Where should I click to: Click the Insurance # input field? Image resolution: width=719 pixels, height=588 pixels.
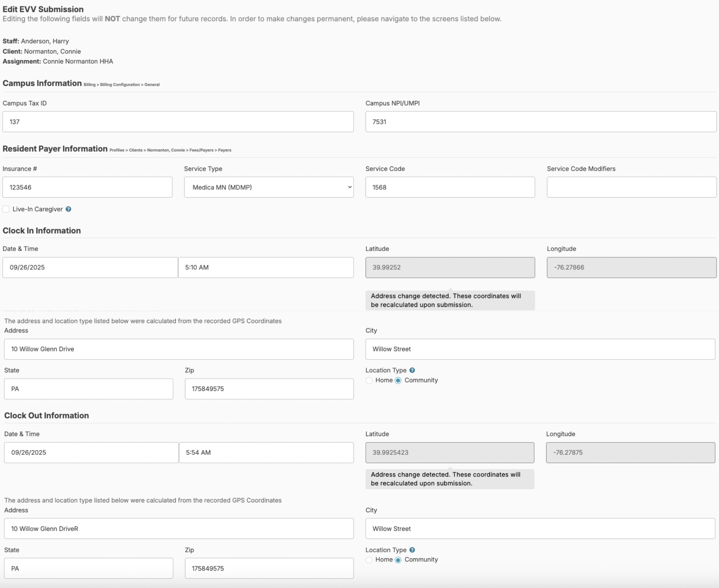(88, 187)
